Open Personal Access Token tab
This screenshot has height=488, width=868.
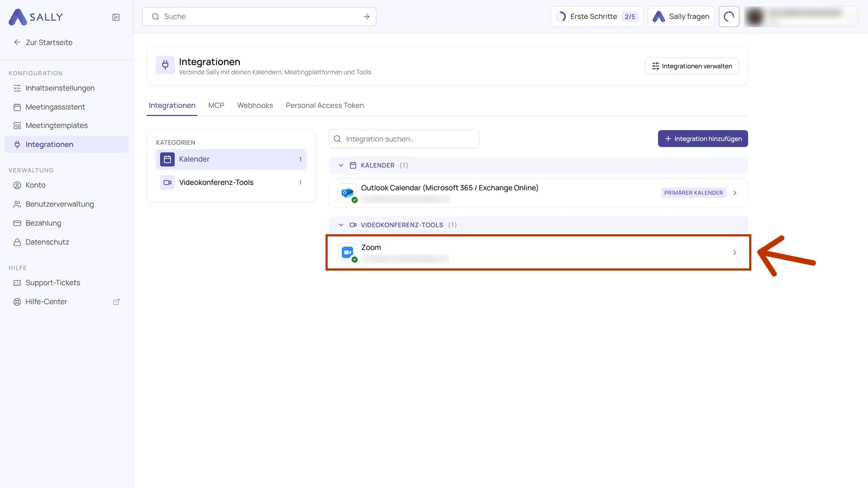click(325, 106)
